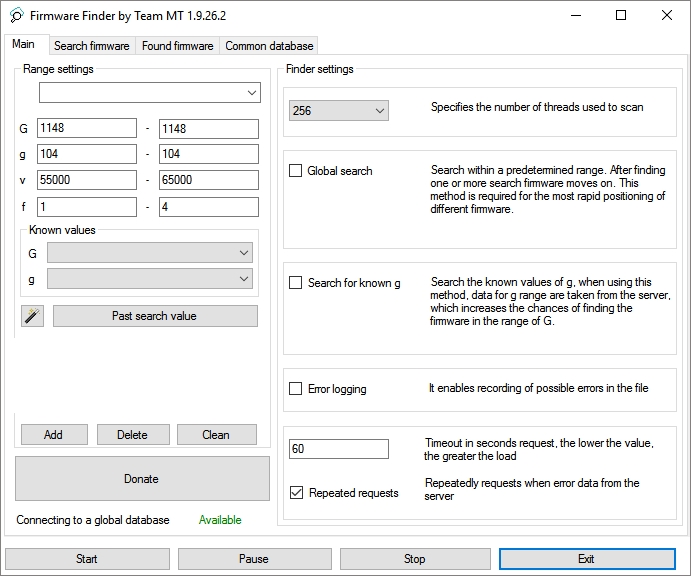Screen dimensions: 691x576
Task: Click the Delete button
Action: 133,435
